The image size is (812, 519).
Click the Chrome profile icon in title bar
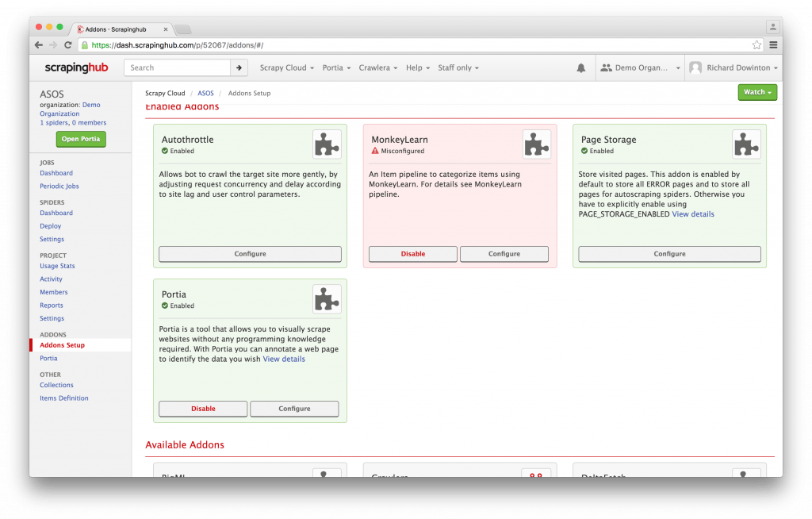coord(772,27)
